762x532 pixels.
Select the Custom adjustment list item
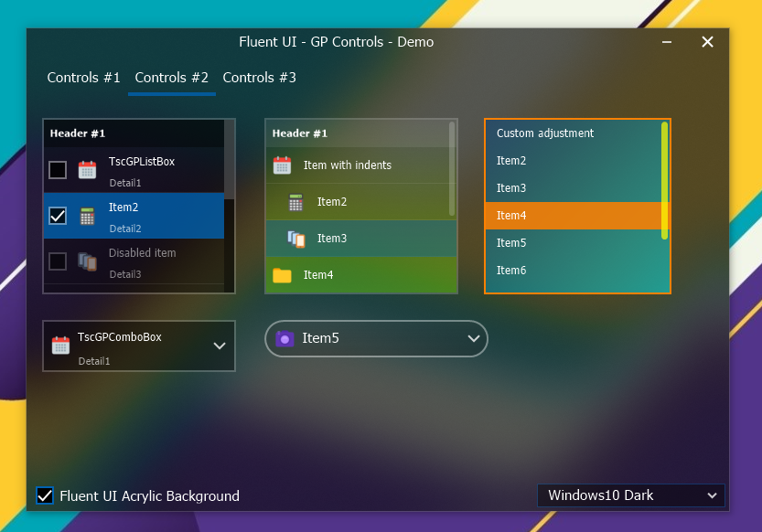[574, 133]
